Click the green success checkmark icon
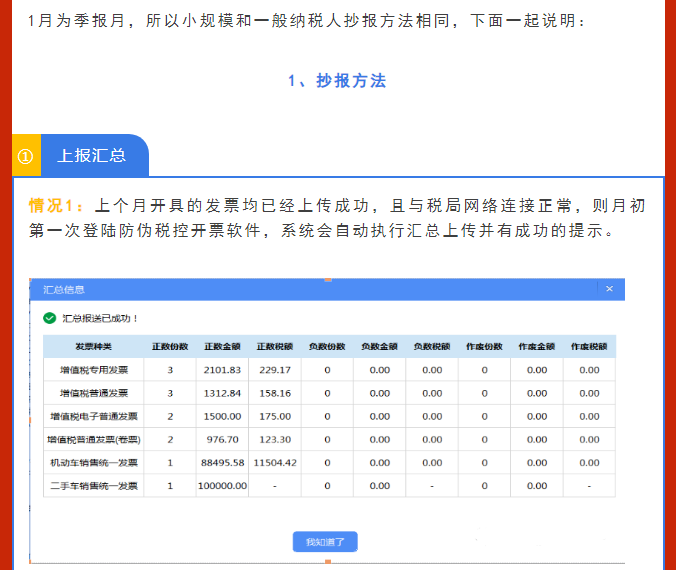 pyautogui.click(x=49, y=318)
